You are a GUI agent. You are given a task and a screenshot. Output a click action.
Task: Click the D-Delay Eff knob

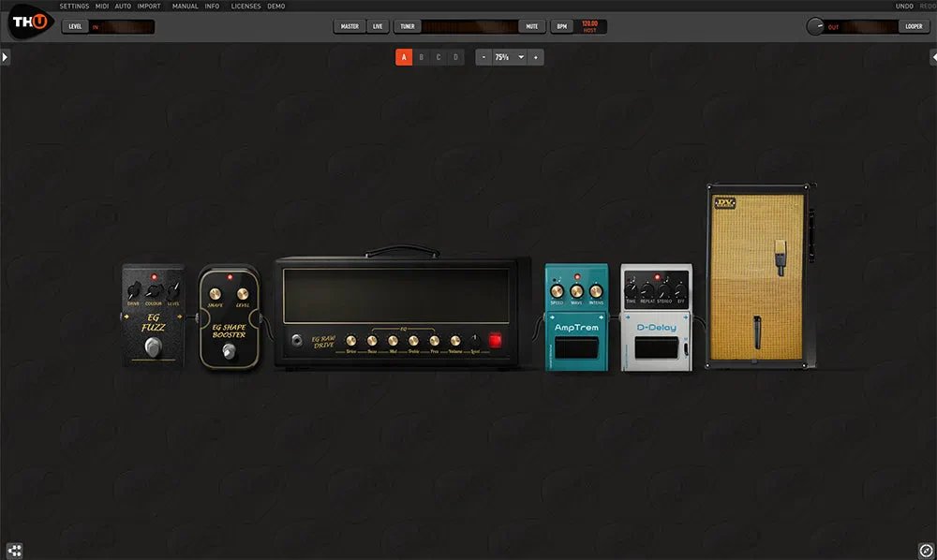coord(680,291)
